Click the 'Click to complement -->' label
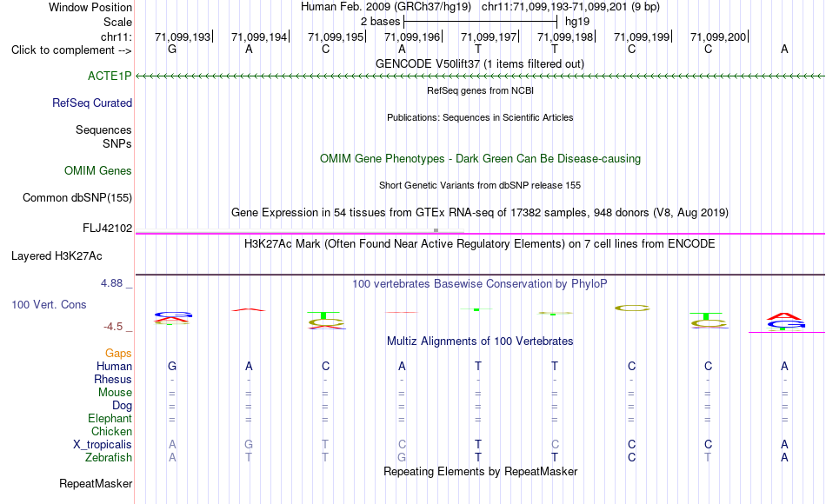The width and height of the screenshot is (826, 504). tap(71, 50)
